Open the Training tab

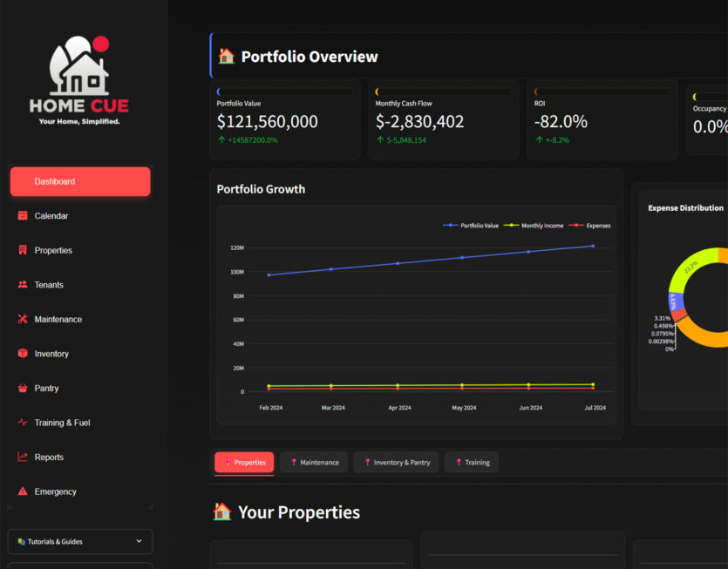472,463
